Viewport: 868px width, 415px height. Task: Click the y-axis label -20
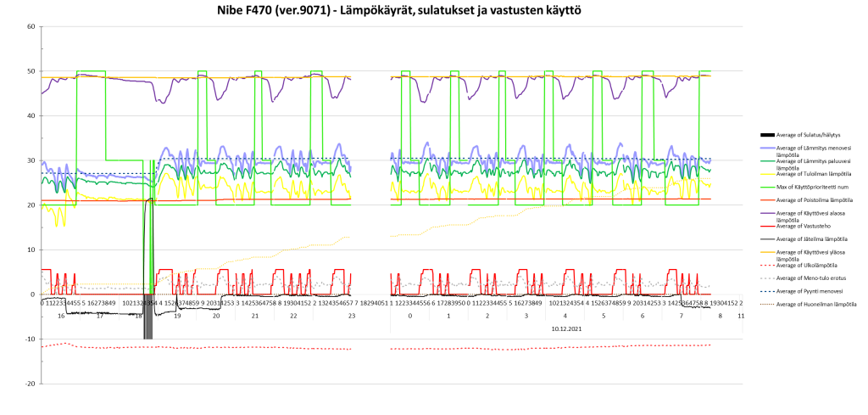click(31, 384)
